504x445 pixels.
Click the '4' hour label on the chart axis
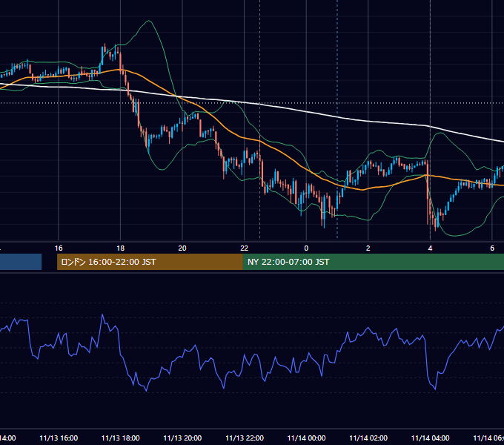pyautogui.click(x=430, y=248)
